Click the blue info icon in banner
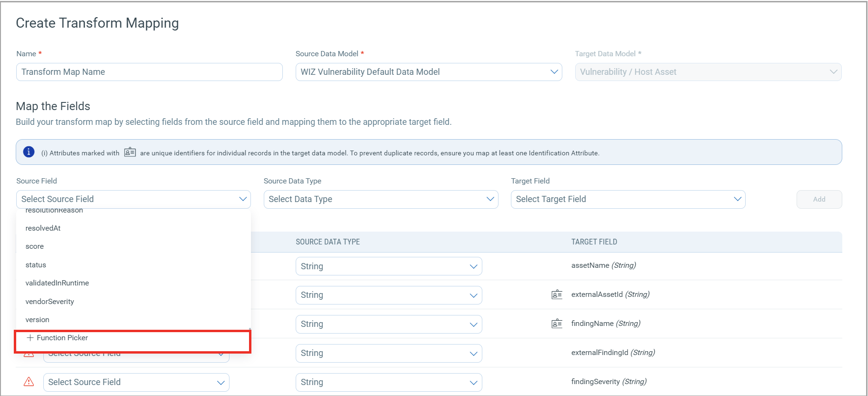 [x=29, y=152]
